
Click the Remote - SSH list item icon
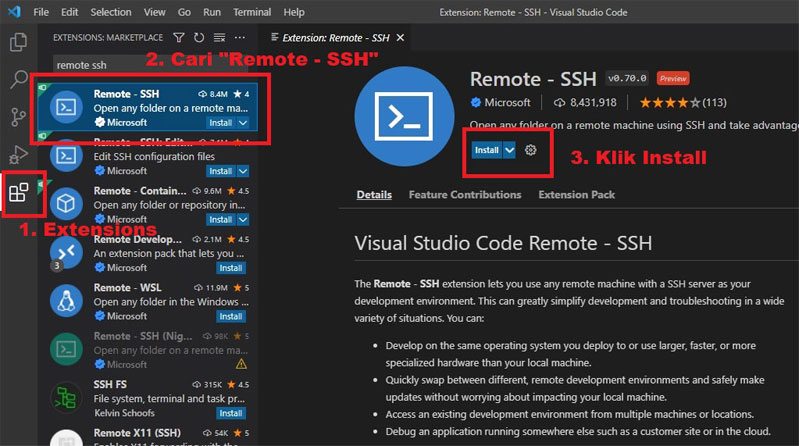coord(66,107)
